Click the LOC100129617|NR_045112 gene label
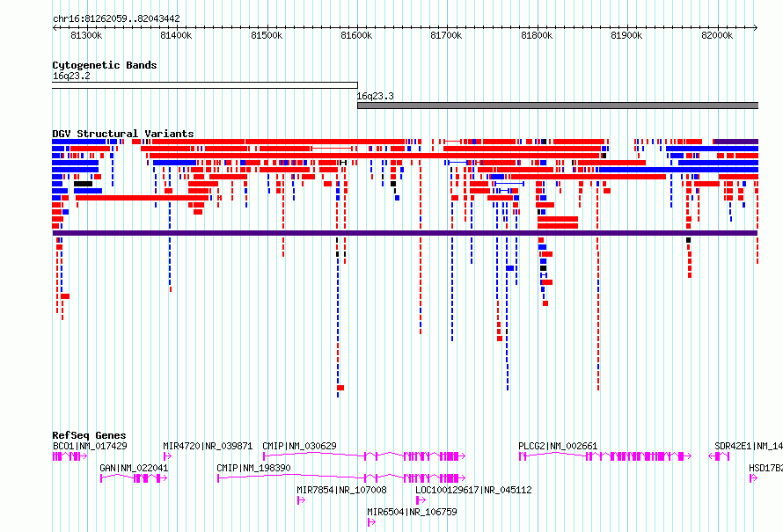Image resolution: width=783 pixels, height=532 pixels. 473,490
